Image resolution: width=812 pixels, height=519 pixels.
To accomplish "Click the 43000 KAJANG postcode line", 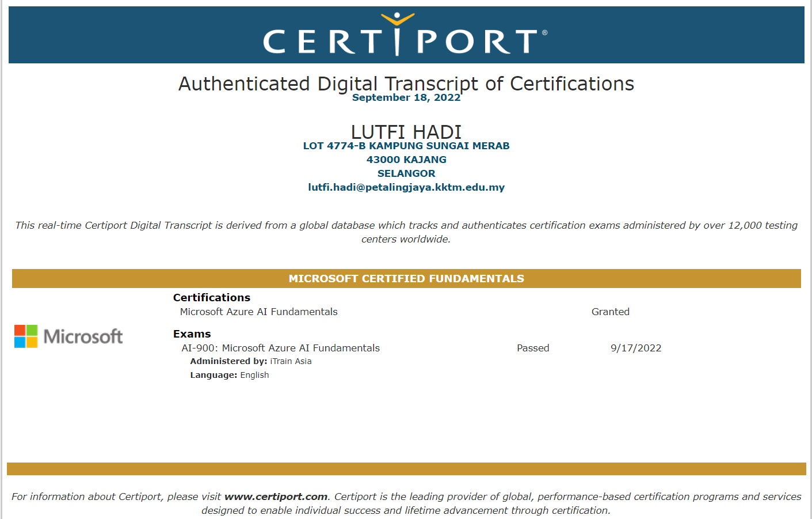I will pyautogui.click(x=406, y=160).
